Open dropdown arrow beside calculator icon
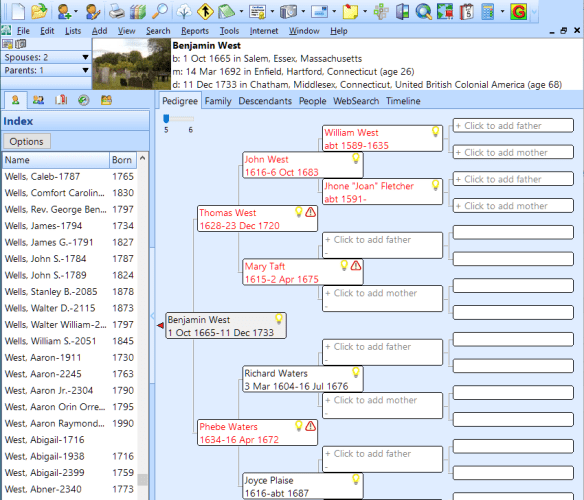The width and height of the screenshot is (584, 500). point(502,11)
